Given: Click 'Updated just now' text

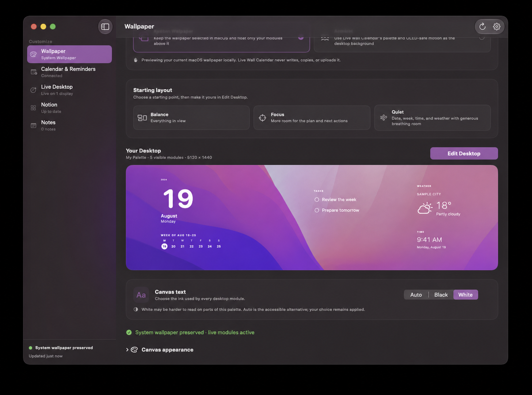Looking at the screenshot, I should 46,356.
